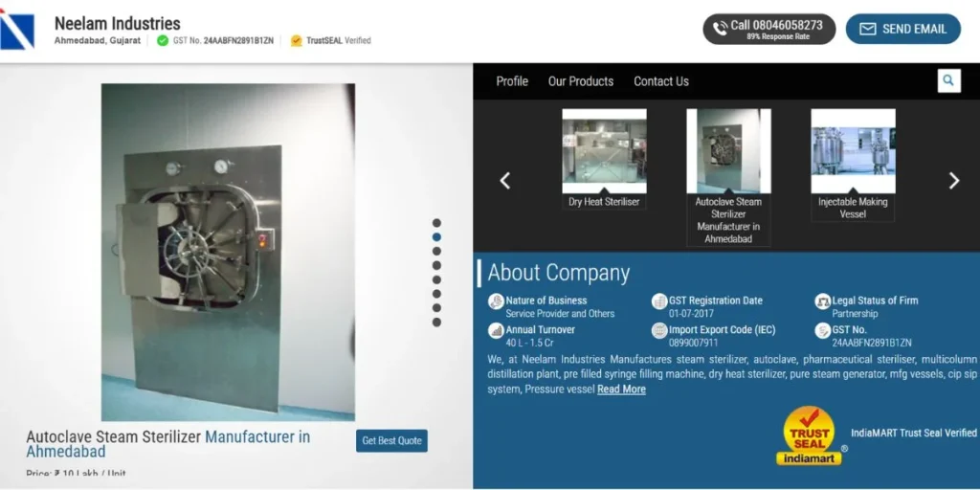Click the TrustSEAL Verified badge icon
The height and width of the screenshot is (490, 980).
click(297, 41)
